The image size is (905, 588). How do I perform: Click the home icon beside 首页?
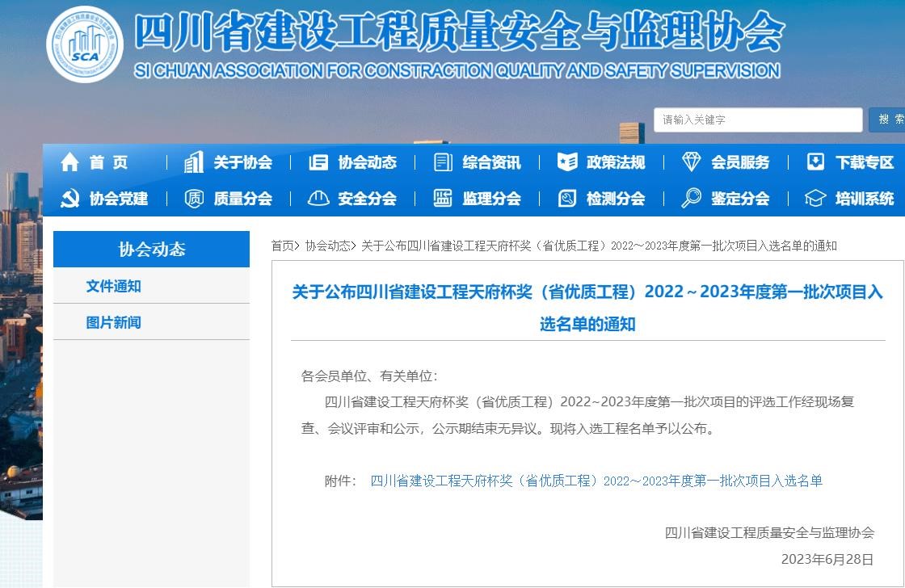coord(69,162)
